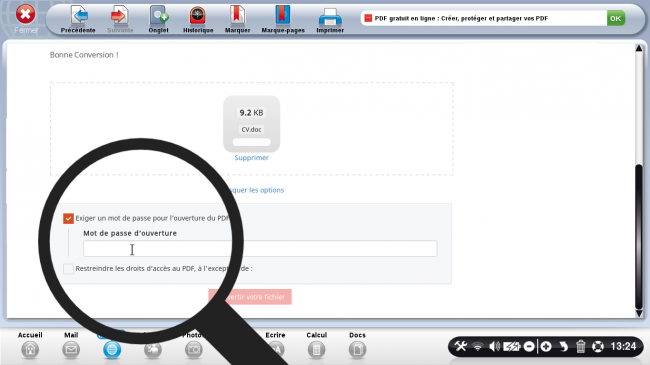Open the Calcul calculator application
This screenshot has width=650, height=365.
[x=317, y=350]
